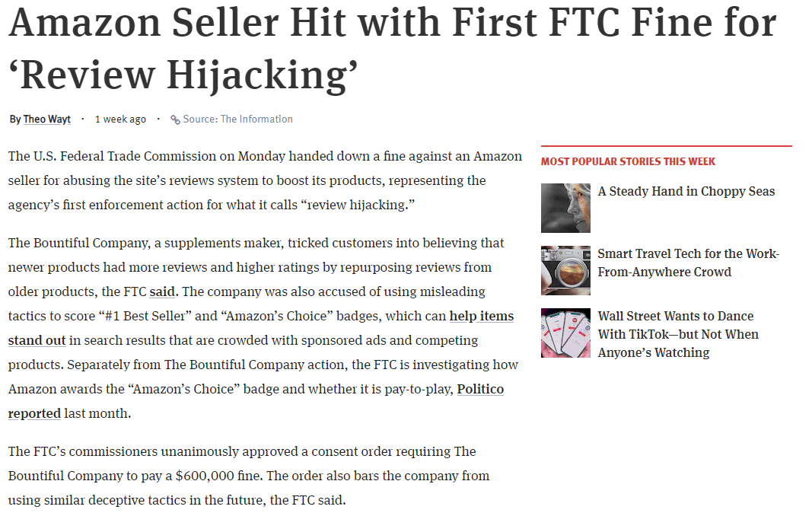The height and width of the screenshot is (516, 812).
Task: Click the $600,000 fine paragraph
Action: click(249, 476)
